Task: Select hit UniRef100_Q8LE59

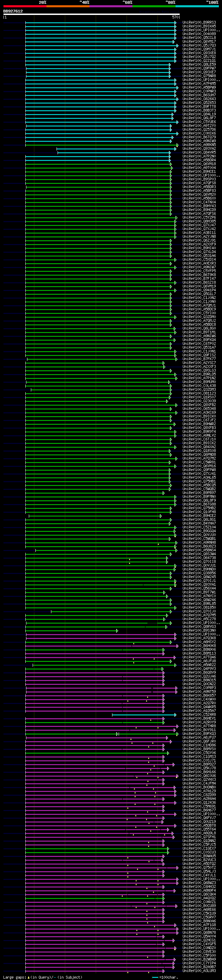Action: (x=199, y=64)
